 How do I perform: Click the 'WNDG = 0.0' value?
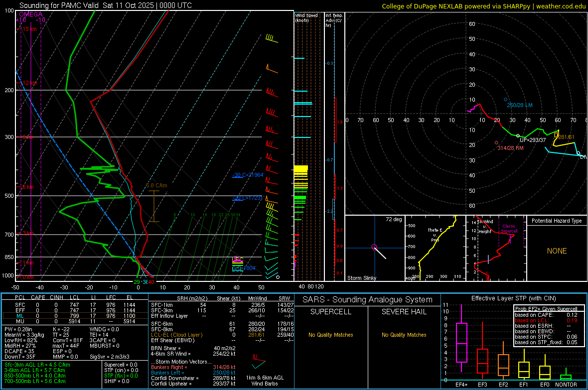104,329
